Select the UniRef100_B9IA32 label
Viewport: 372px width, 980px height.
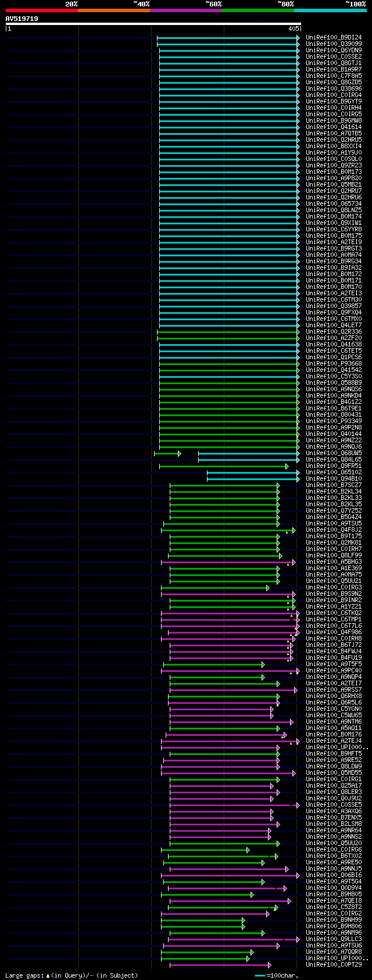(334, 267)
